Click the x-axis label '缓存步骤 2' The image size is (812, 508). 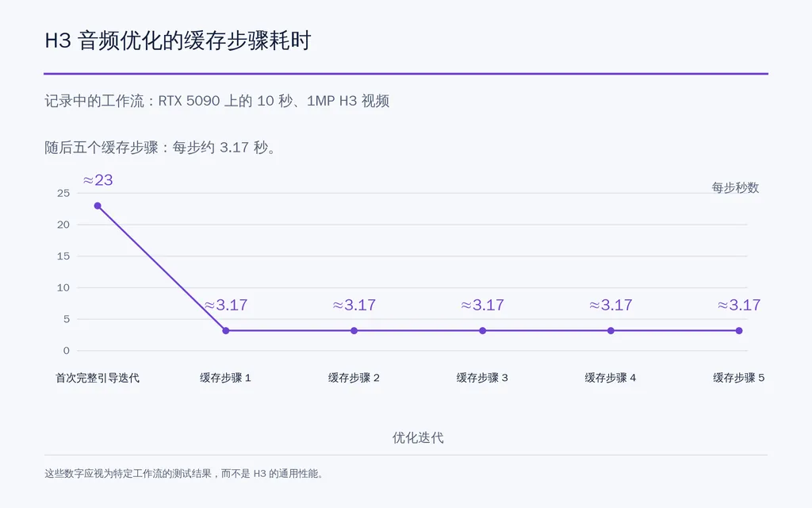tap(354, 378)
